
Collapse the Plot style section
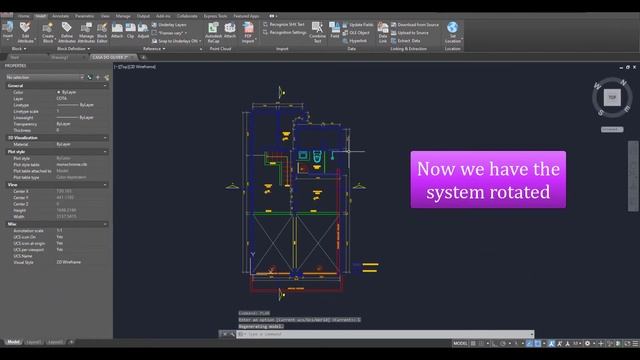[105, 152]
